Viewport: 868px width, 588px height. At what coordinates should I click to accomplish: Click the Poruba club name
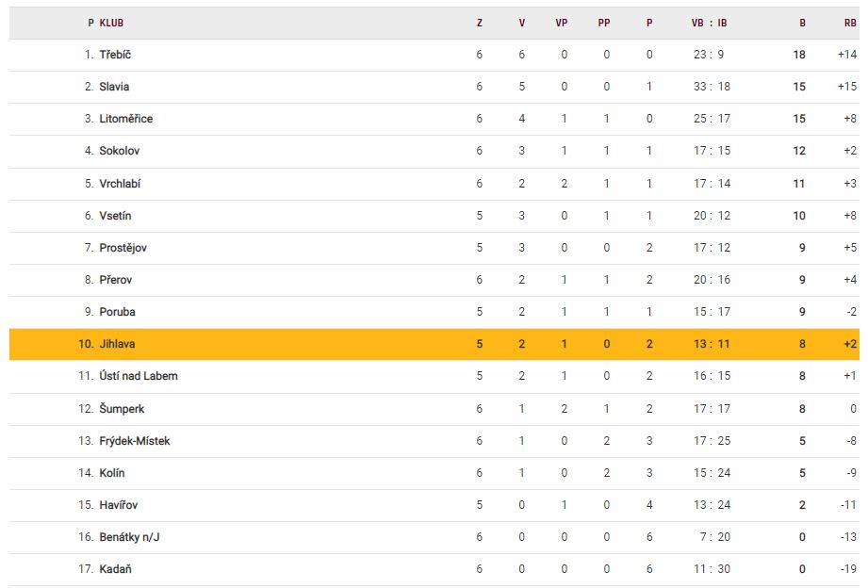click(117, 312)
